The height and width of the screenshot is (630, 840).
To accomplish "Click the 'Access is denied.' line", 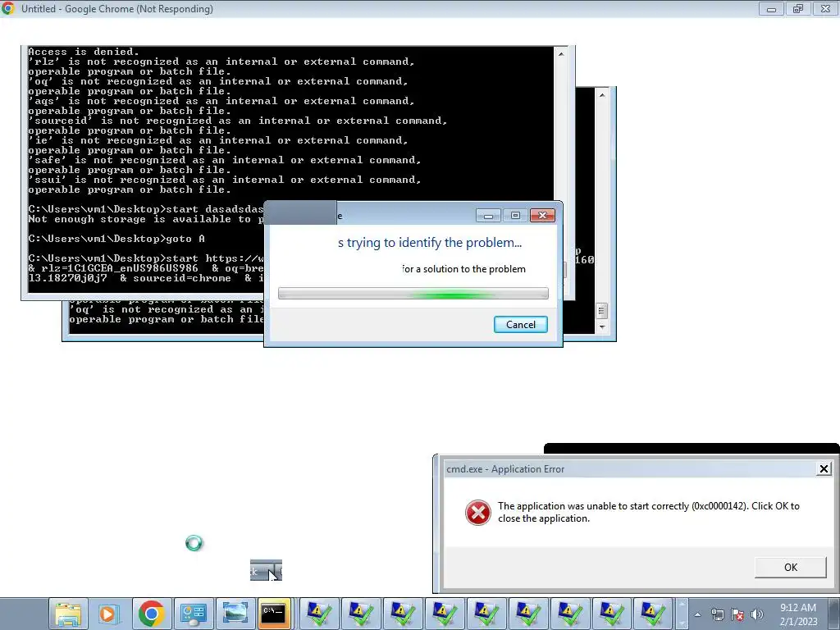I will (x=84, y=52).
